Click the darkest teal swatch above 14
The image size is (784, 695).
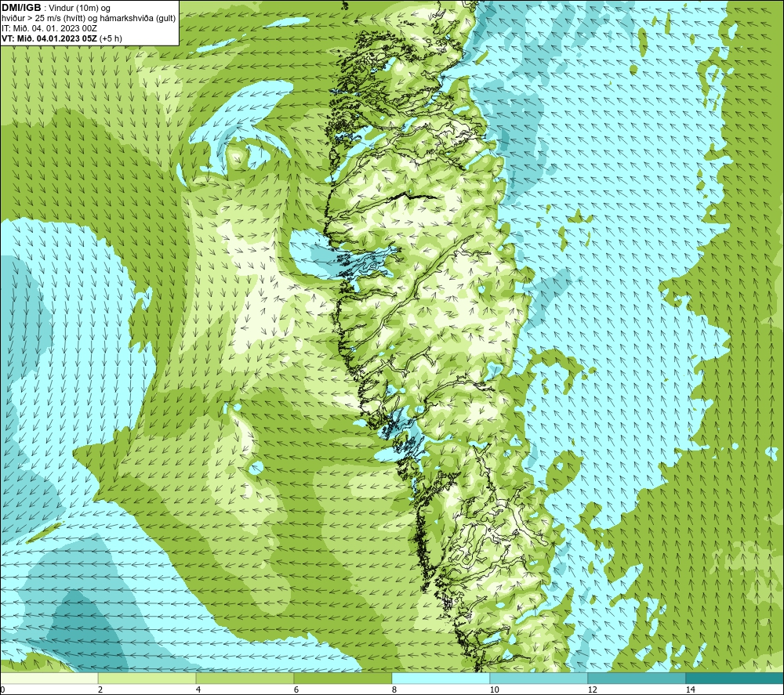(x=735, y=678)
